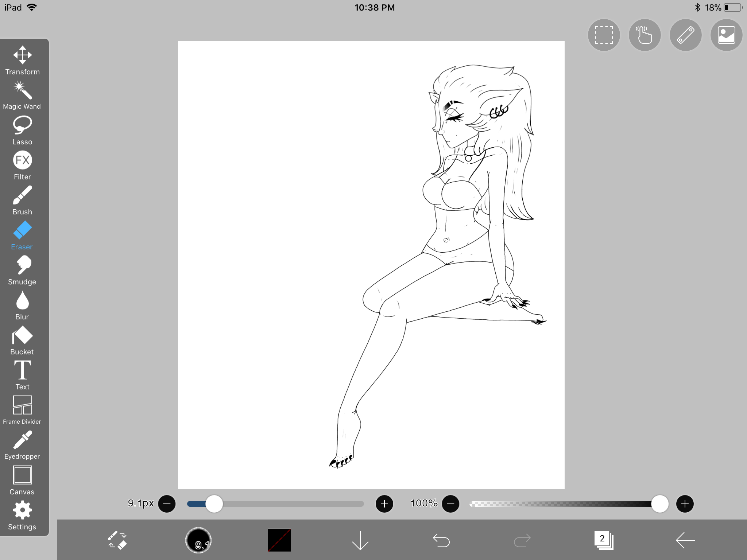Increase eraser size with plus button
The height and width of the screenshot is (560, 747).
pyautogui.click(x=384, y=504)
